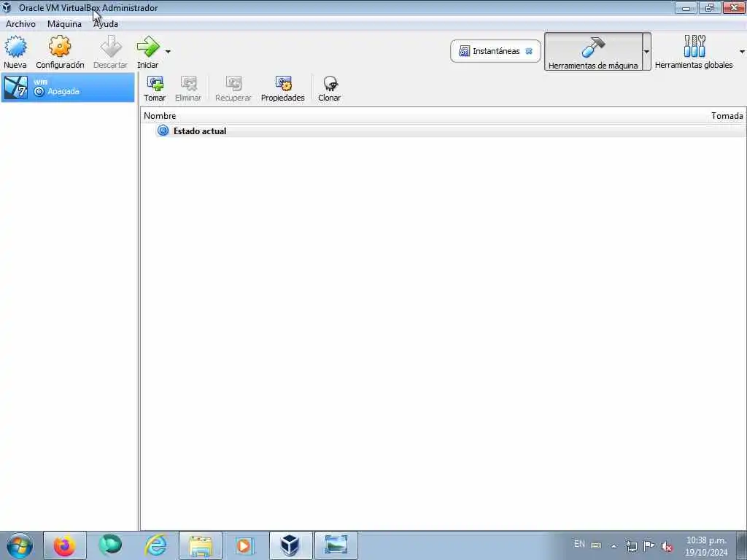This screenshot has width=747, height=560.
Task: Close the Instantáneas tool pin
Action: click(x=529, y=51)
